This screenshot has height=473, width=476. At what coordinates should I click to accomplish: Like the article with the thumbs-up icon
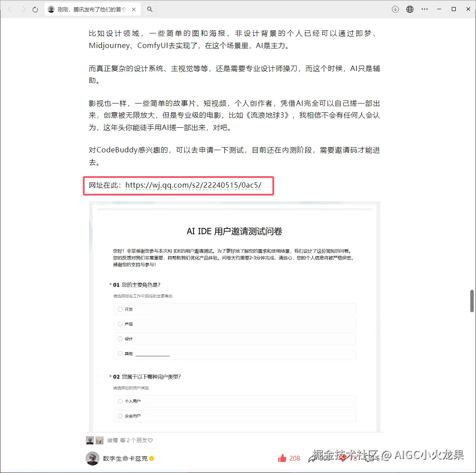tap(282, 458)
